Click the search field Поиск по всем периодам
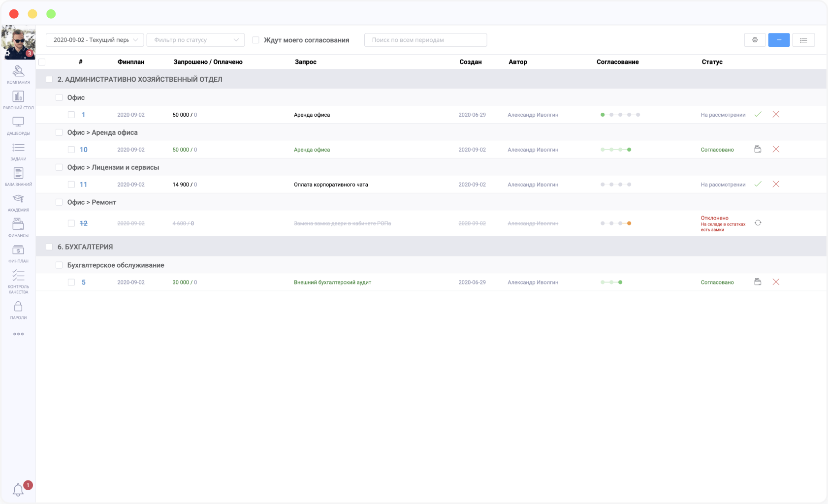This screenshot has width=828, height=504. 425,40
